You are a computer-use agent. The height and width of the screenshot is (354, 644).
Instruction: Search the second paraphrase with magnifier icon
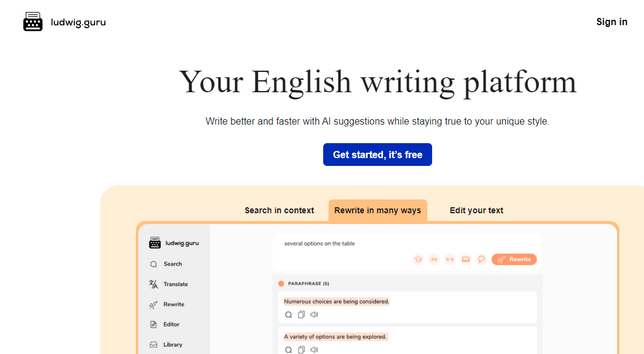pos(288,349)
